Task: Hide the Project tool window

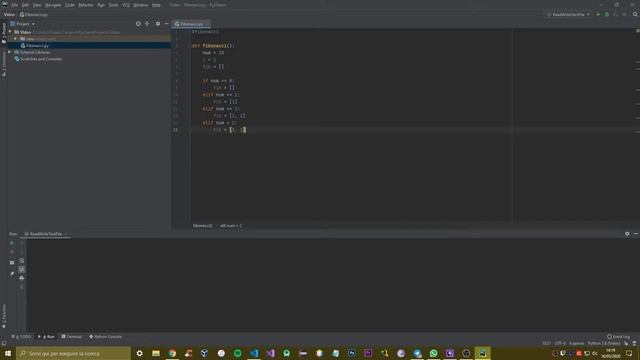Action: click(x=167, y=24)
